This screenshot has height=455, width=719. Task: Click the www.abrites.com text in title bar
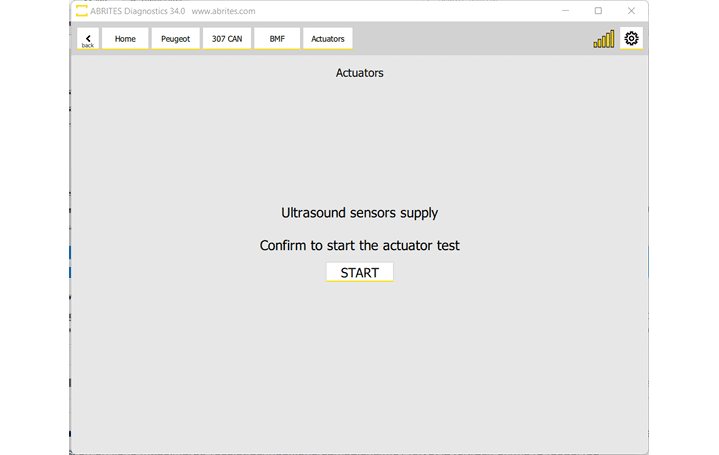click(223, 11)
